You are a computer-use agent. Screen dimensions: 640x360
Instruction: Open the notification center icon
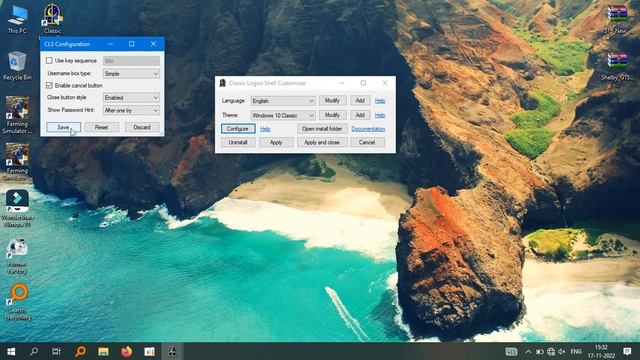click(627, 351)
